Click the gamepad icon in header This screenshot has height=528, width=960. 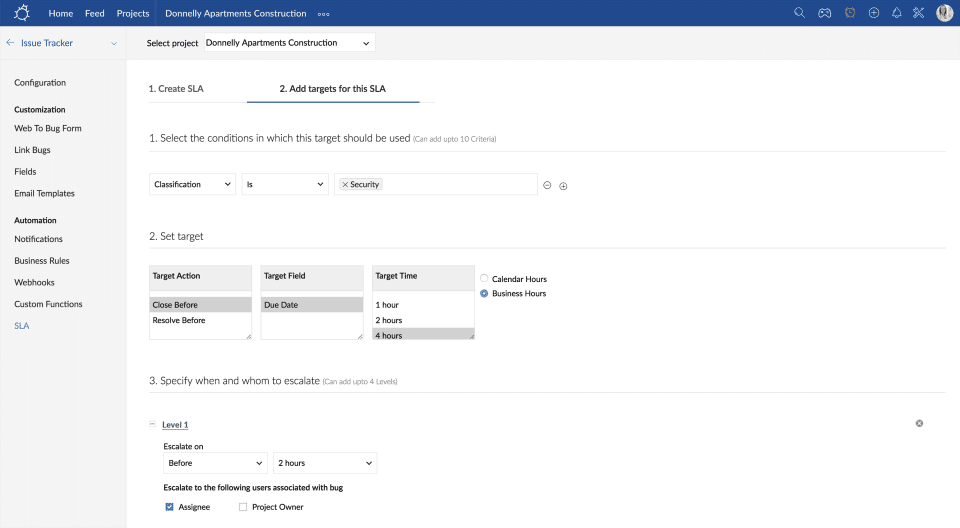click(x=825, y=13)
